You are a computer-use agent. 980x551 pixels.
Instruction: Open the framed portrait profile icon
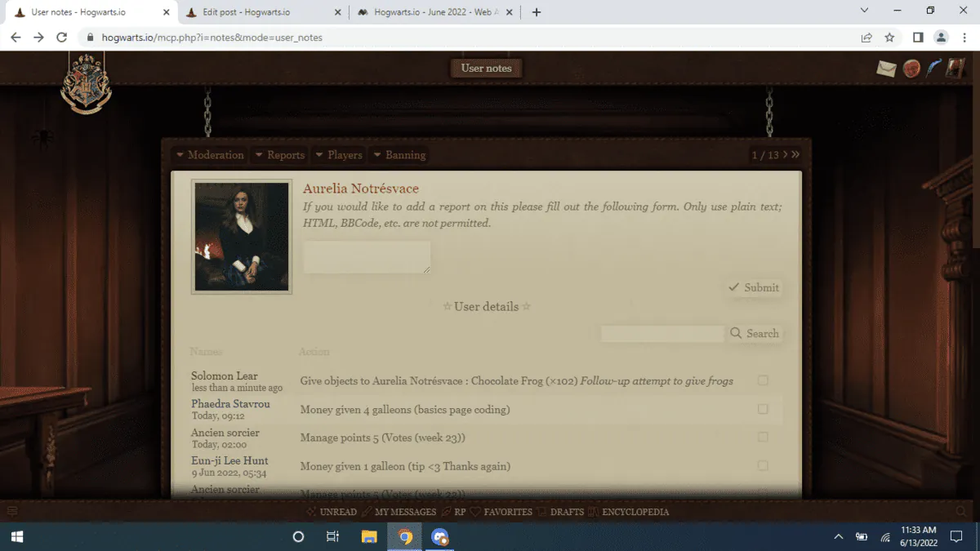tap(955, 68)
